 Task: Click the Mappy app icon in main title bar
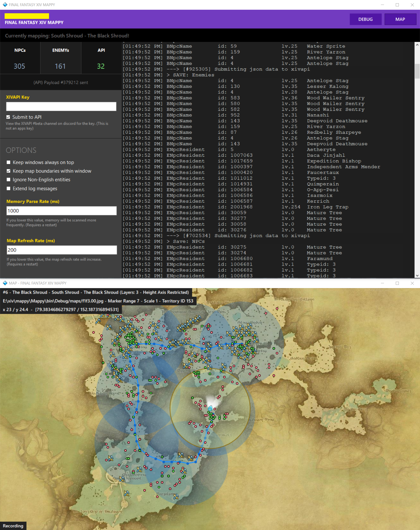pyautogui.click(x=5, y=5)
